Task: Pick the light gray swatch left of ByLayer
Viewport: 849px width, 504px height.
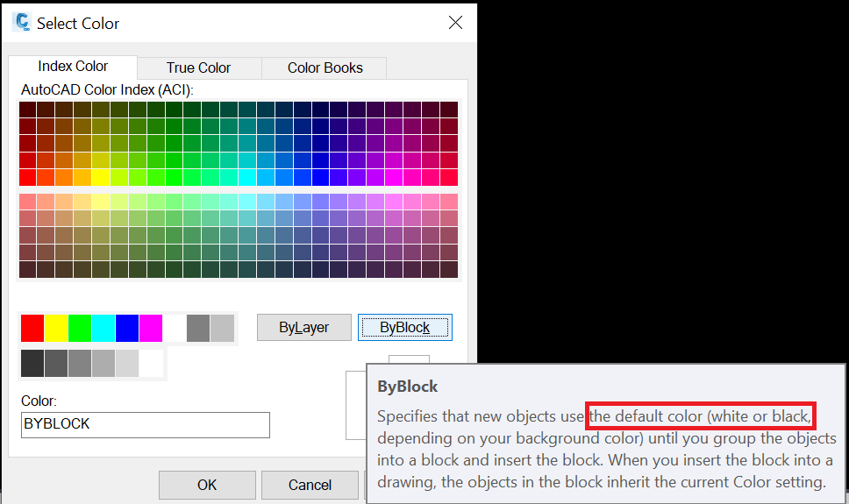Action: coord(222,328)
